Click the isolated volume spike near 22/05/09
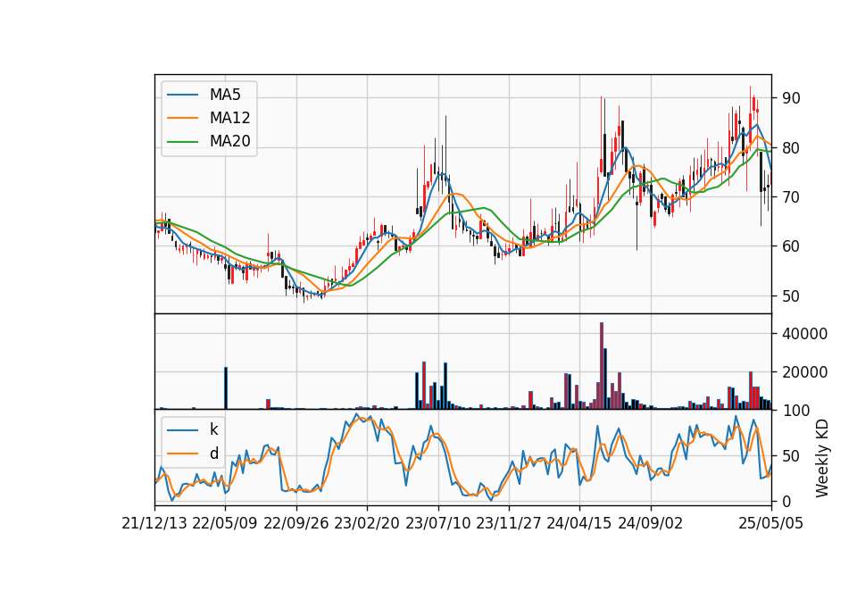Image resolution: width=857 pixels, height=616 pixels. coord(226,388)
